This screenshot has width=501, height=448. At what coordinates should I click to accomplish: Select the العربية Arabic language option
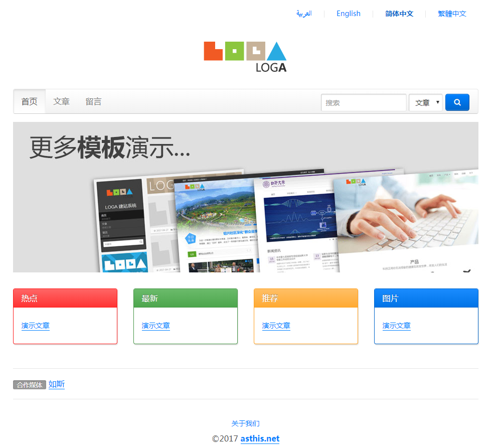pos(304,14)
